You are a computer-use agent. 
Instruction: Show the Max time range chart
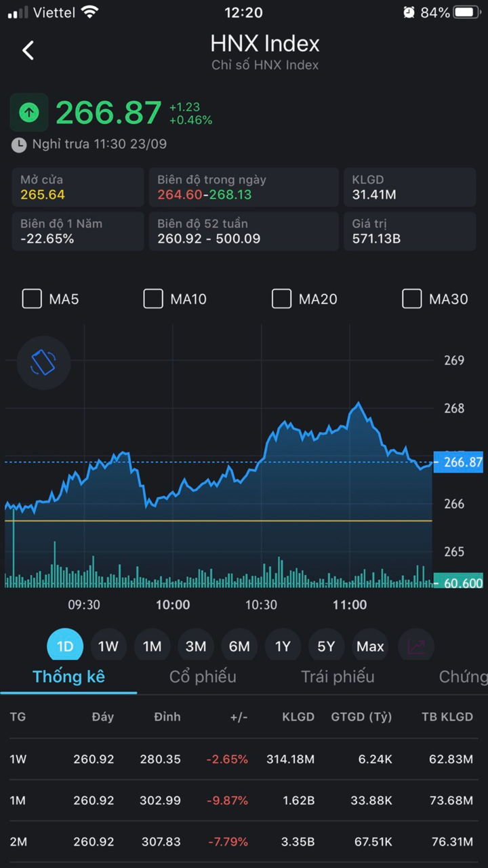coord(370,646)
